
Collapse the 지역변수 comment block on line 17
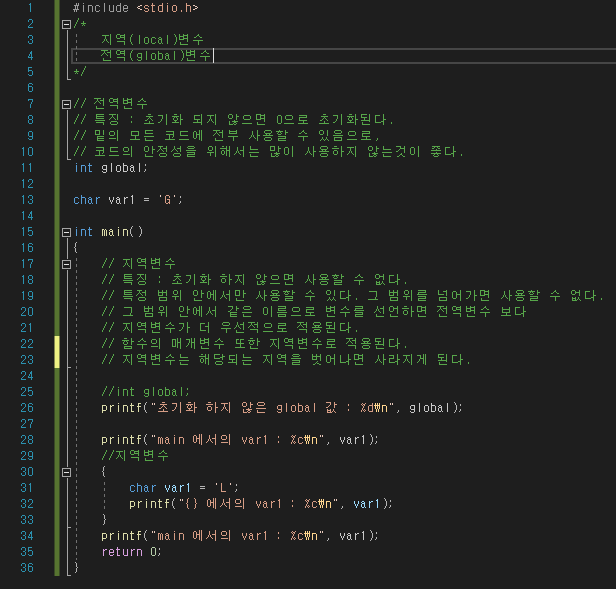[66, 264]
